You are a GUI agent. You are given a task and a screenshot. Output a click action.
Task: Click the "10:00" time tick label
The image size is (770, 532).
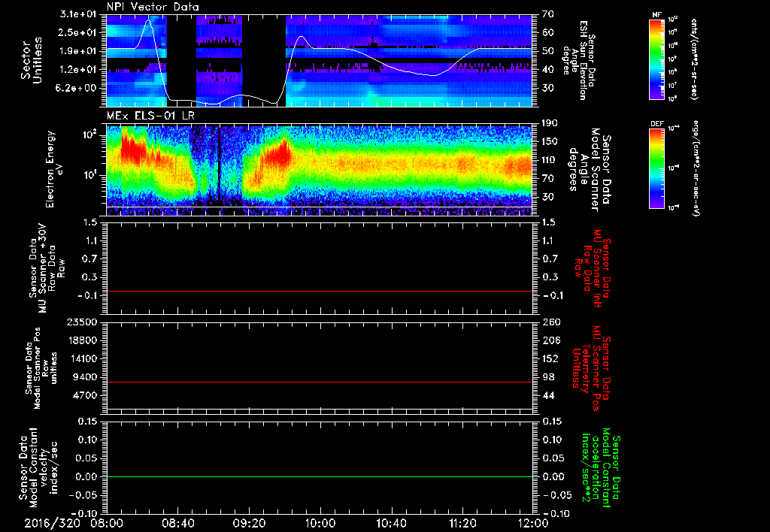point(320,523)
